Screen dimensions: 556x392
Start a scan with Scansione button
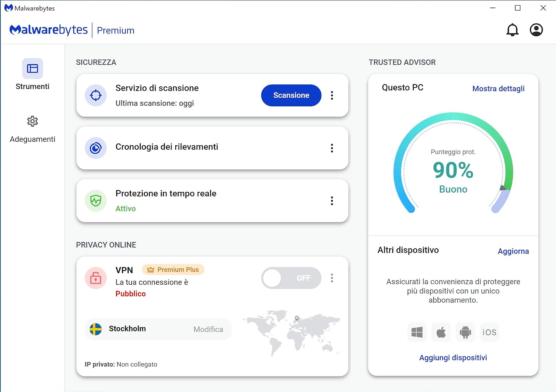(291, 95)
